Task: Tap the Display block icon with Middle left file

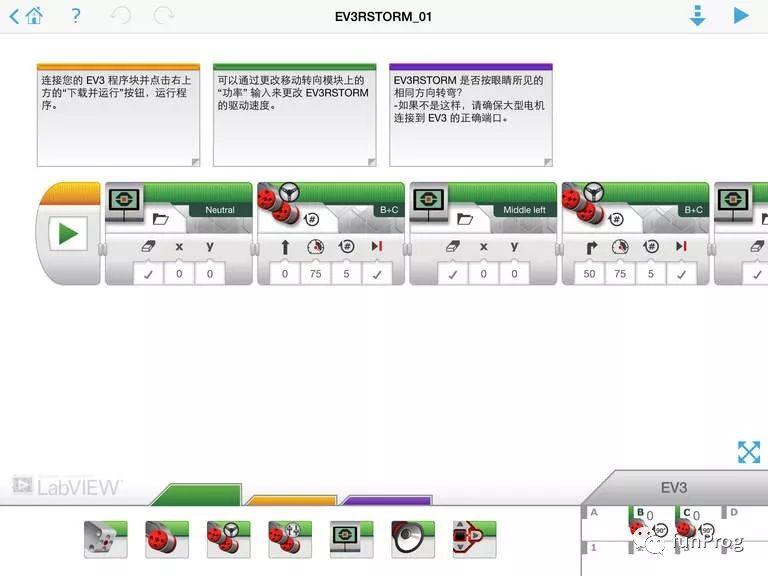Action: [429, 202]
